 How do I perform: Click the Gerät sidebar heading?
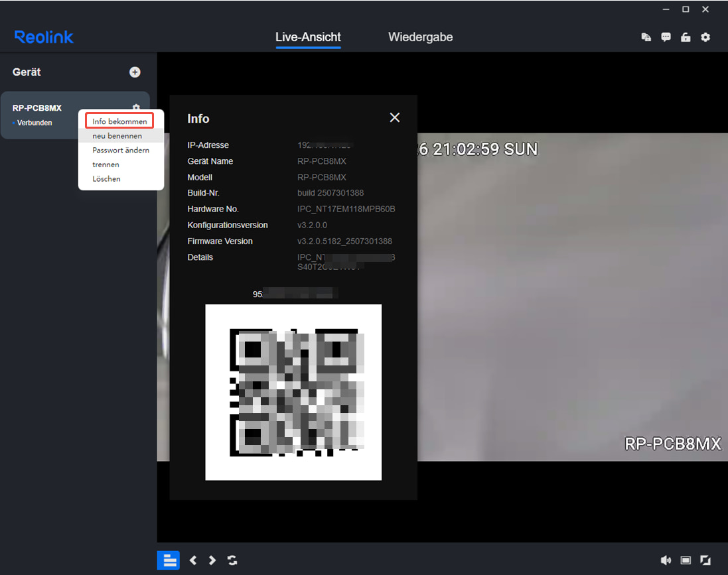[x=27, y=72]
